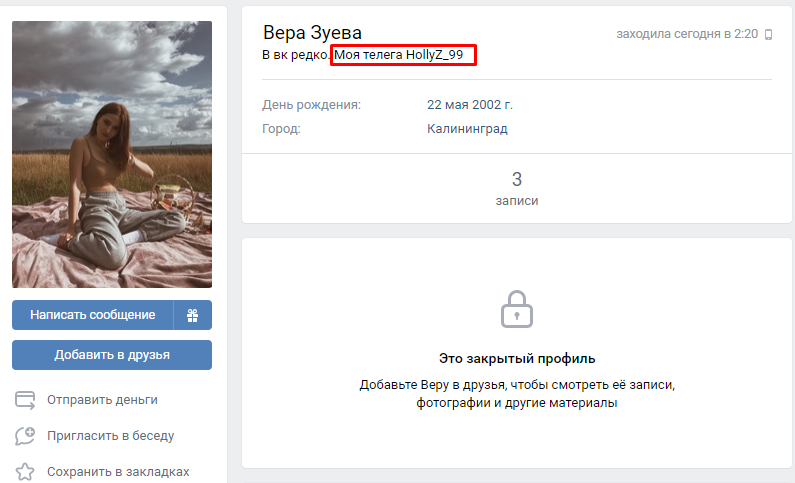Screen dimensions: 795x483
Task: Open the Отправить деньги text link
Action: click(102, 400)
